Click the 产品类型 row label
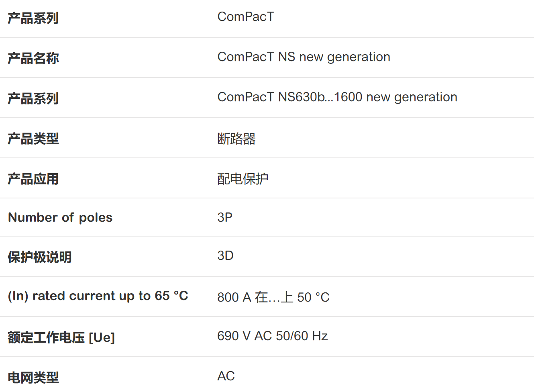This screenshot has height=392, width=534. tap(33, 139)
